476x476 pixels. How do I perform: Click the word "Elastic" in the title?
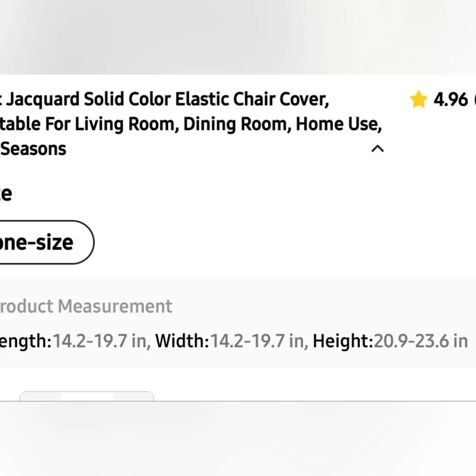(x=202, y=100)
